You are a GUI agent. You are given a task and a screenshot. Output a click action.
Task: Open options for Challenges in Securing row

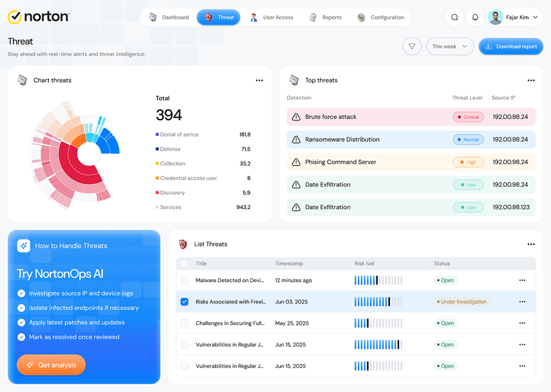click(x=522, y=323)
